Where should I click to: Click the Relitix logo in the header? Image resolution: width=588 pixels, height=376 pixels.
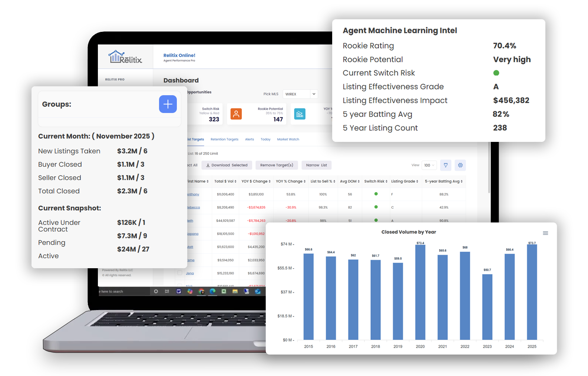point(125,57)
